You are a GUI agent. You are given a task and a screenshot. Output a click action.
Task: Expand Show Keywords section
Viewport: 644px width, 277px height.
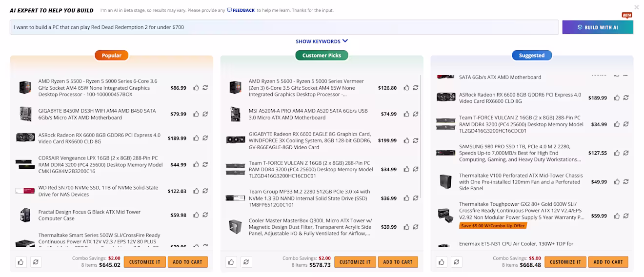pyautogui.click(x=322, y=41)
